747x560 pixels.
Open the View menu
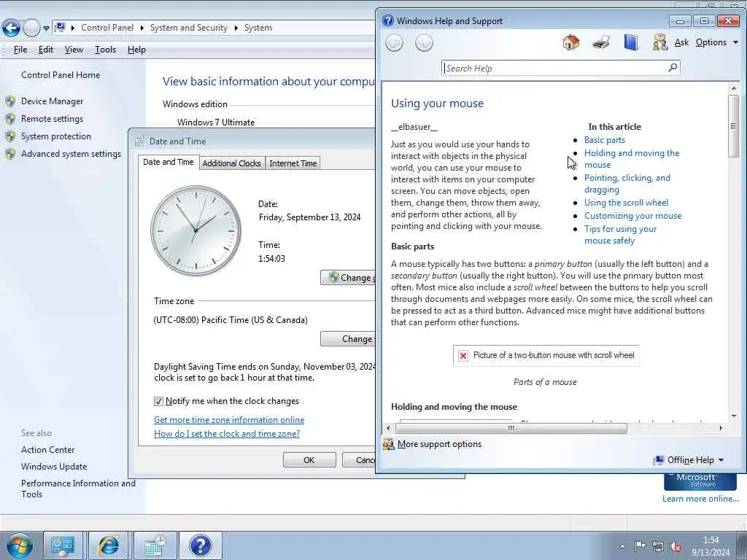74,50
